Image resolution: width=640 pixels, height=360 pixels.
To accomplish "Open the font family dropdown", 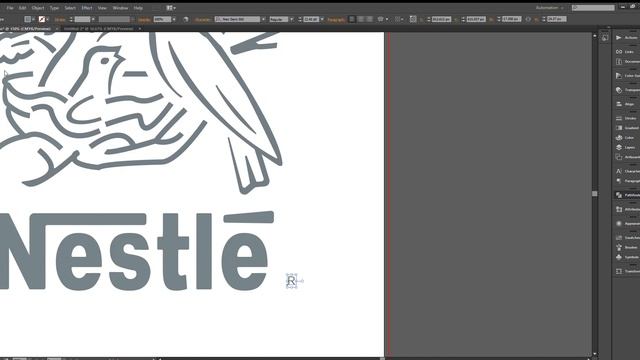I will [x=263, y=19].
